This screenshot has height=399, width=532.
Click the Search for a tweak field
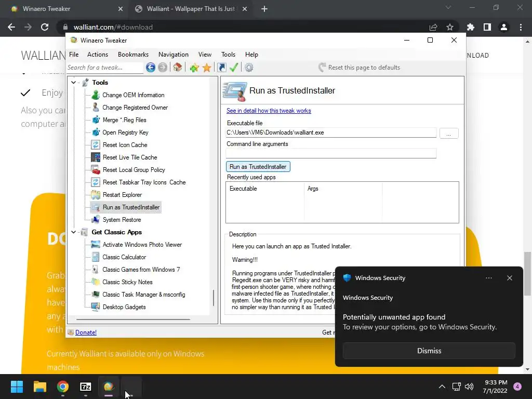[104, 68]
